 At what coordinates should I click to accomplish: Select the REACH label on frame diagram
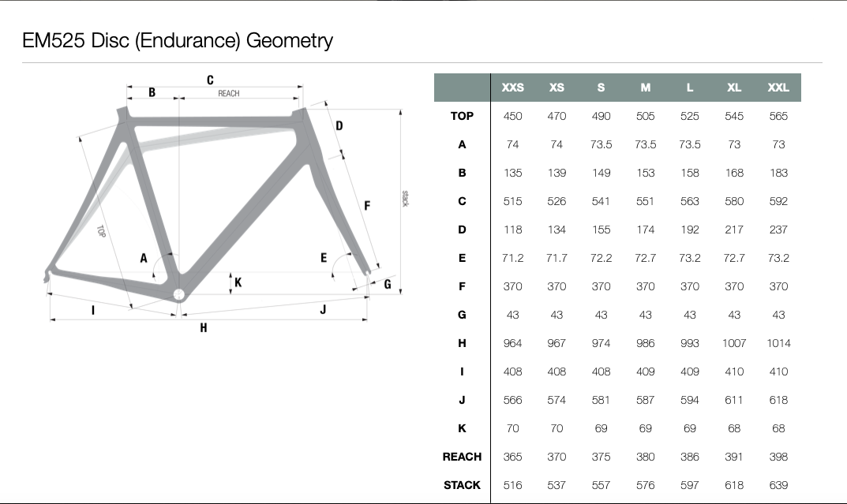[x=228, y=93]
